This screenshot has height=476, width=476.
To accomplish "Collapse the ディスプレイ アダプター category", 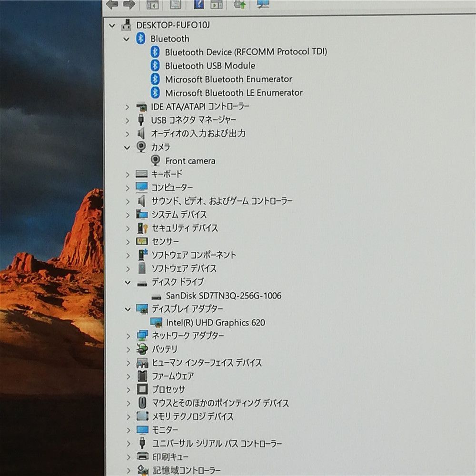I will (x=127, y=308).
